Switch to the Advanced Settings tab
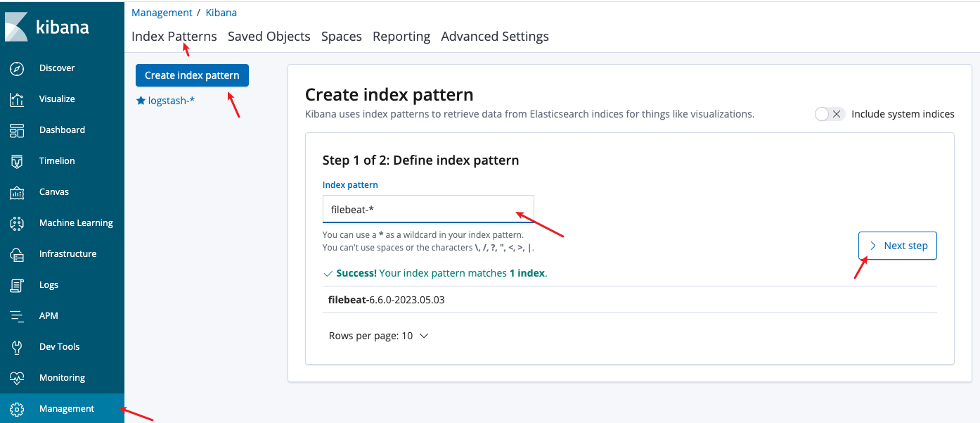The width and height of the screenshot is (980, 423). [495, 37]
